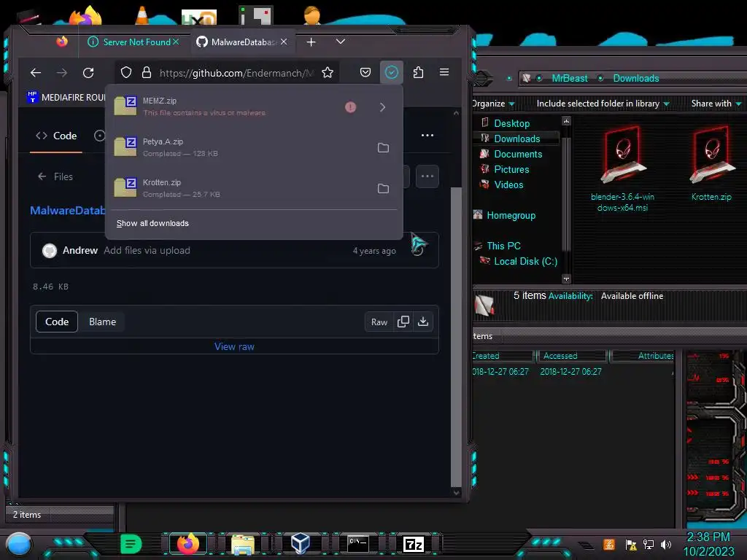This screenshot has height=560, width=747.
Task: Select the Krotten.zip file in Explorer
Action: pyautogui.click(x=711, y=164)
